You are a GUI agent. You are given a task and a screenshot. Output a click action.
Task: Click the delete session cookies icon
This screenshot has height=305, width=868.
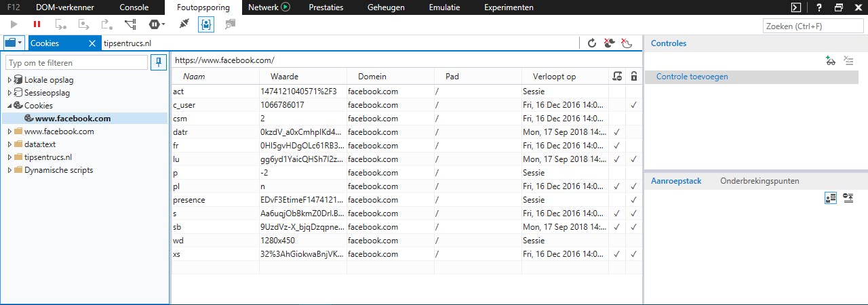[627, 43]
